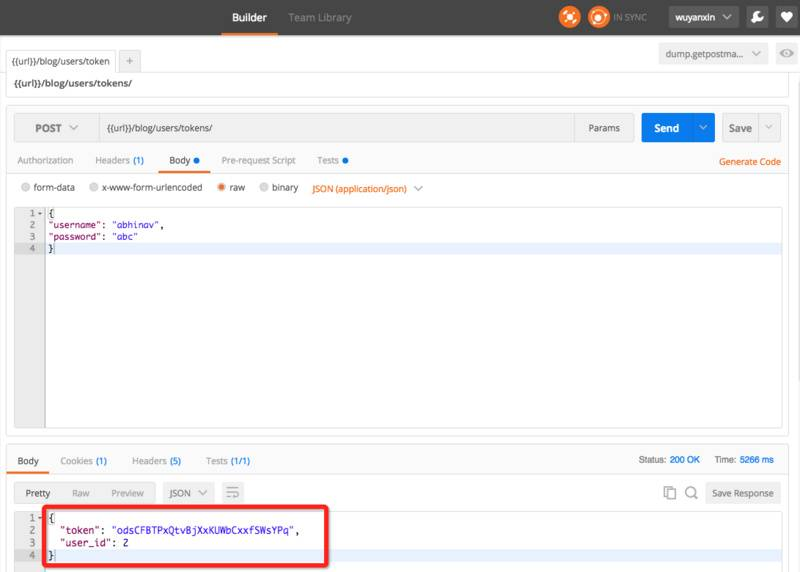
Task: Click the Save button
Action: coord(740,128)
